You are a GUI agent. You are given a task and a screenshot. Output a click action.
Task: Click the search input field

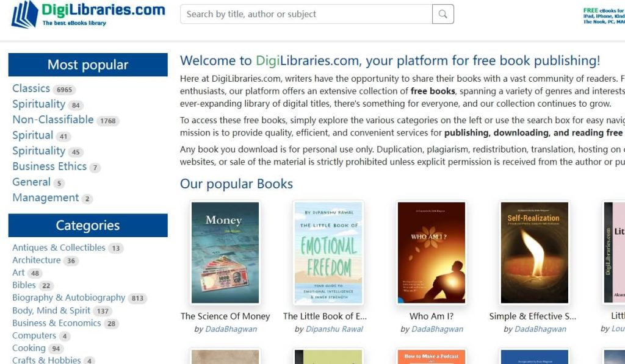click(x=305, y=13)
